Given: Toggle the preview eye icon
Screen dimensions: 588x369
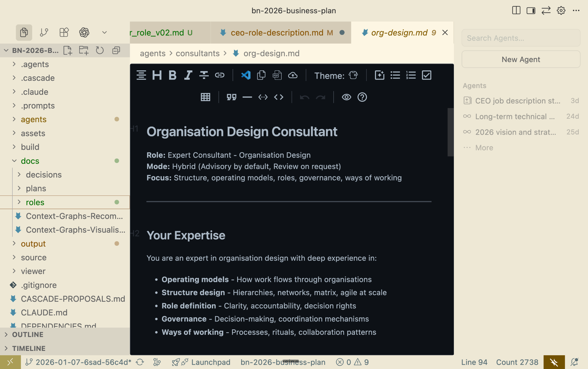Looking at the screenshot, I should (x=346, y=97).
